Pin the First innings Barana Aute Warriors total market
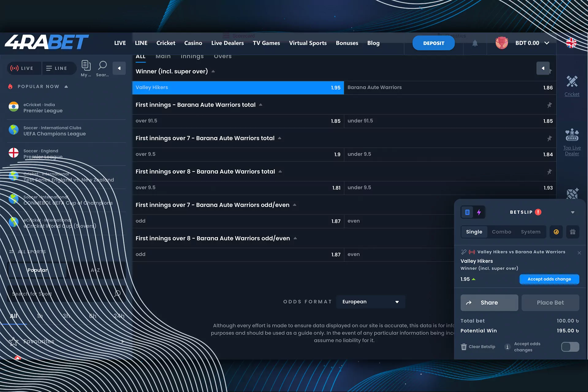588x392 pixels. pyautogui.click(x=549, y=105)
